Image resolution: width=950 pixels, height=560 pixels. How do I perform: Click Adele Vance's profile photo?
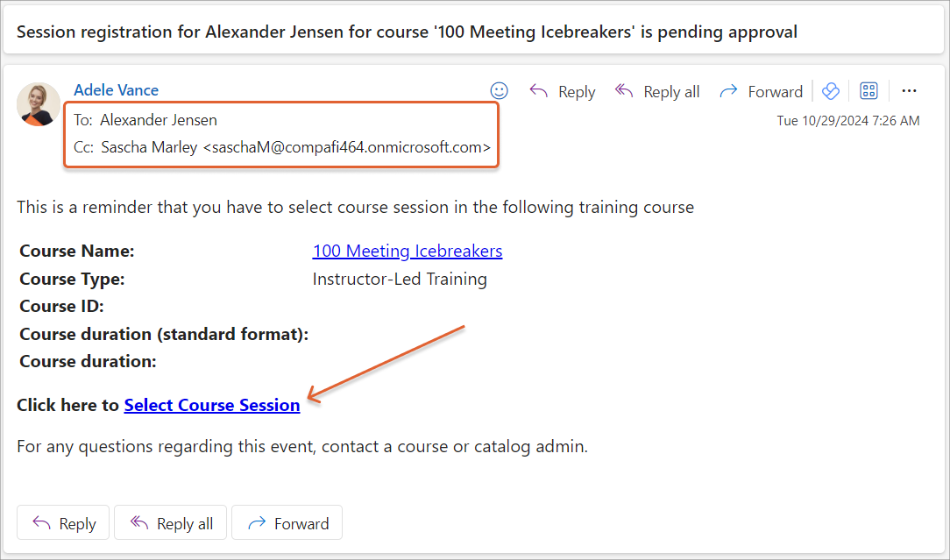(x=39, y=104)
